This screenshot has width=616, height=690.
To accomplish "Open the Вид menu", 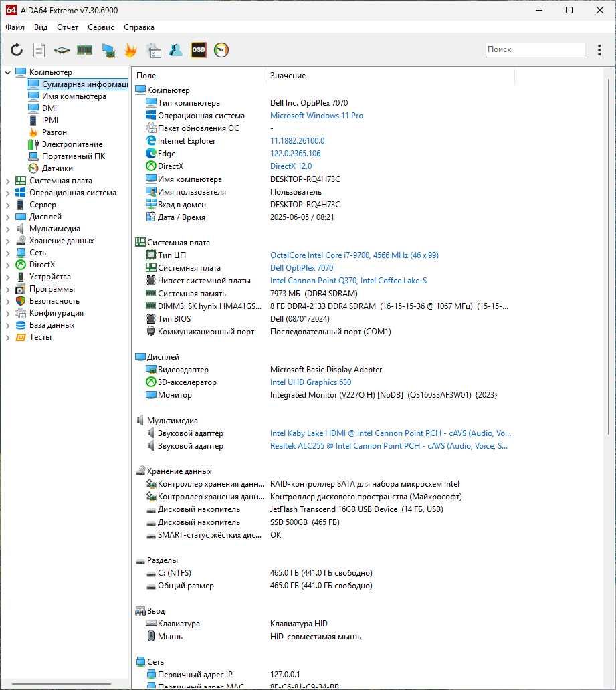I will (41, 27).
